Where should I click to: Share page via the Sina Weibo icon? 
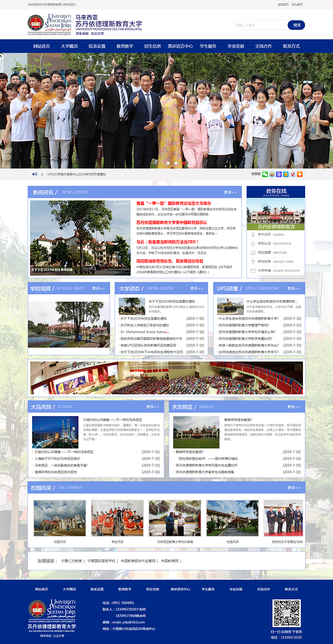coord(272,174)
